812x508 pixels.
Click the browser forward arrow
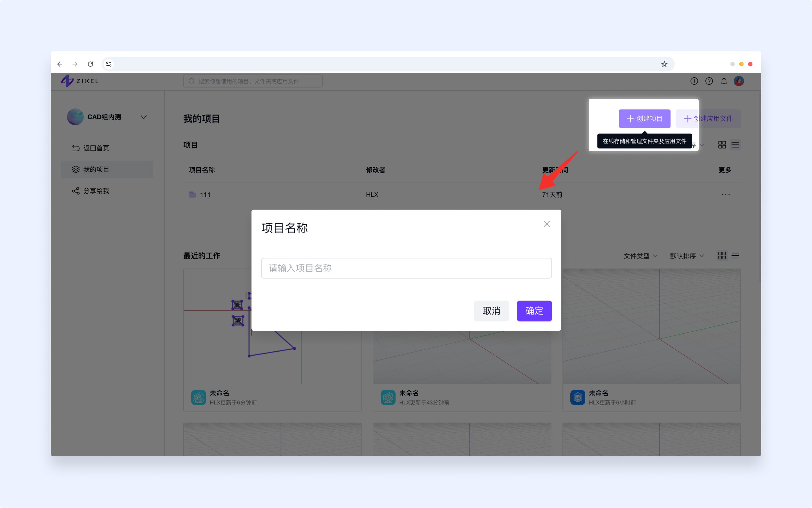point(75,64)
